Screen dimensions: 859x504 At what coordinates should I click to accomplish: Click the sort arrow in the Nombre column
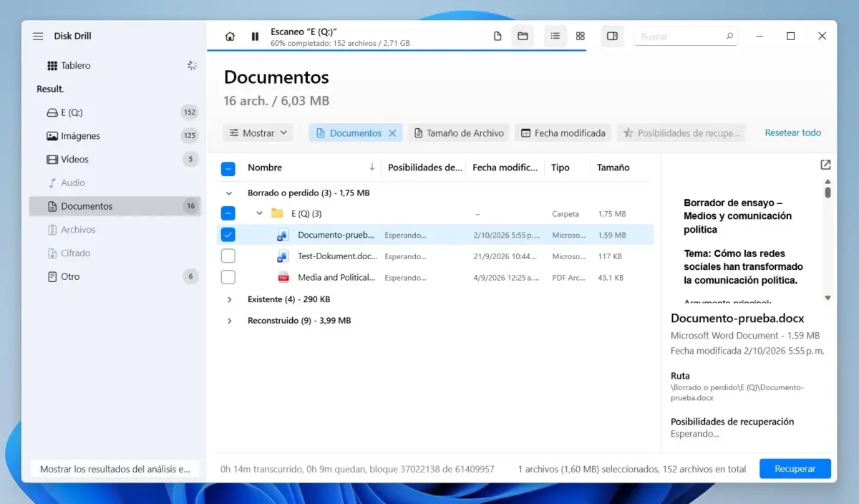pyautogui.click(x=372, y=168)
